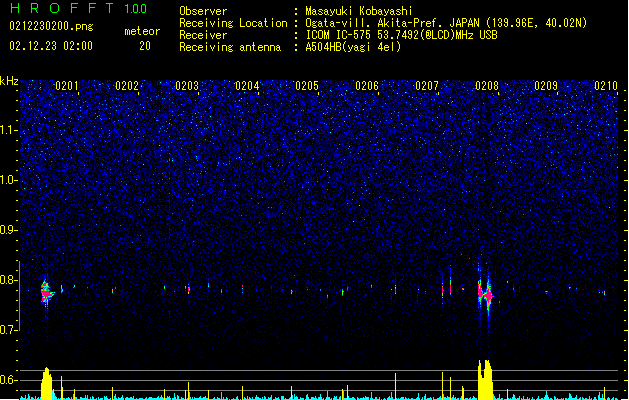
Task: Click observer name Masayuki Kobayashi
Action: click(359, 11)
